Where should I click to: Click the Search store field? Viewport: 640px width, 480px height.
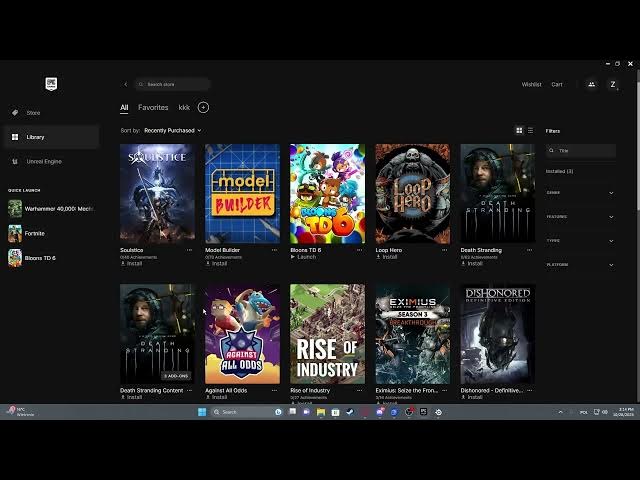coord(173,84)
